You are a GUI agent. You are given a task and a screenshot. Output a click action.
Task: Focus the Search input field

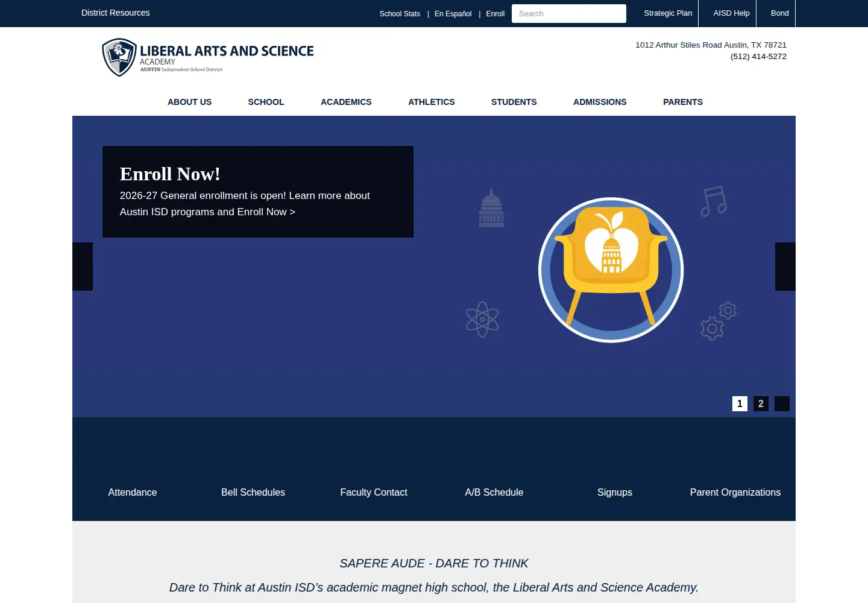pyautogui.click(x=569, y=13)
